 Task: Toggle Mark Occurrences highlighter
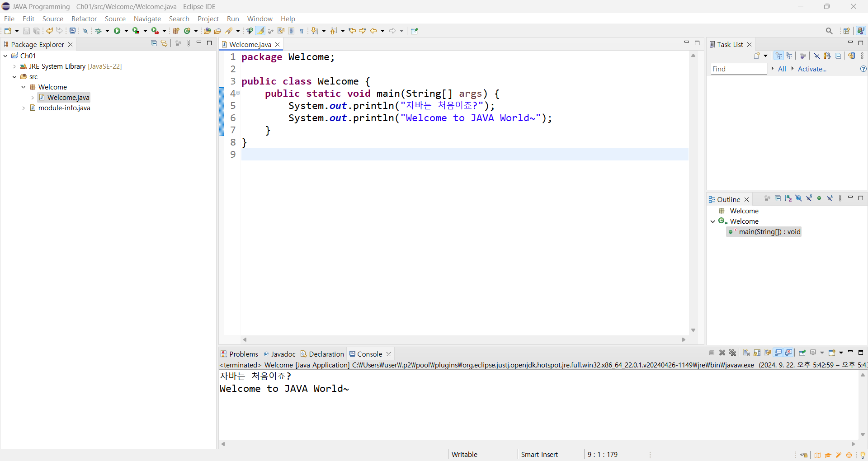[x=260, y=31]
